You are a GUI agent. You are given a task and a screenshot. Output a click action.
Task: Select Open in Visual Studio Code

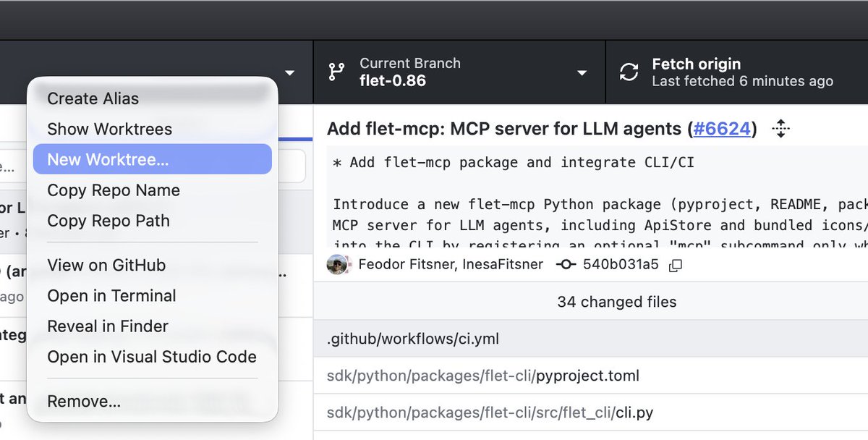(152, 357)
